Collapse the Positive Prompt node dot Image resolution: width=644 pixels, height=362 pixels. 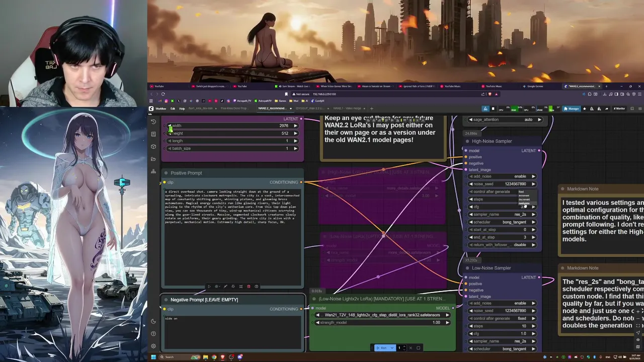[x=166, y=173]
